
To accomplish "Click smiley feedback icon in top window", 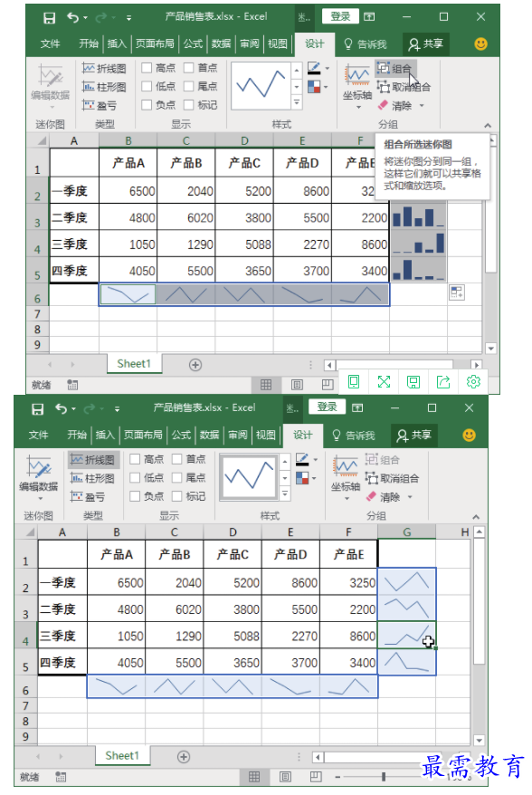I will click(x=480, y=44).
